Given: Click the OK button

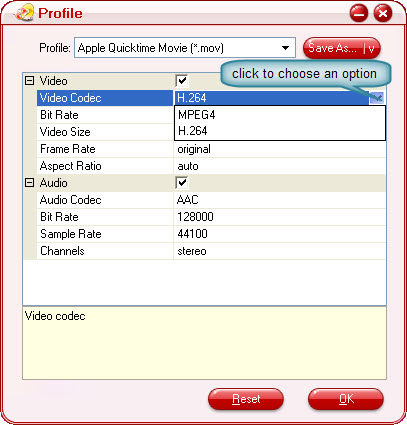Looking at the screenshot, I should [x=346, y=399].
